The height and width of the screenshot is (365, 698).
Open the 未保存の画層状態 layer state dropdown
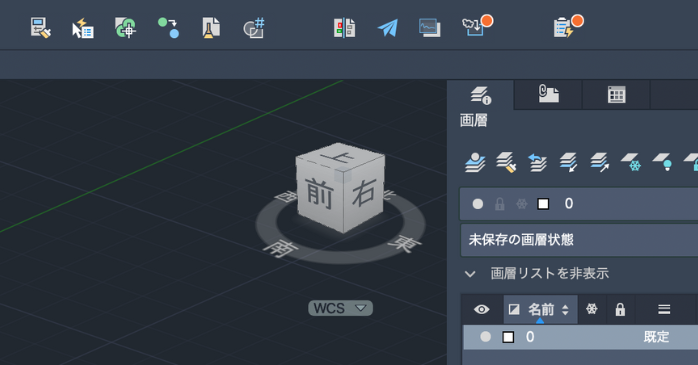[579, 240]
